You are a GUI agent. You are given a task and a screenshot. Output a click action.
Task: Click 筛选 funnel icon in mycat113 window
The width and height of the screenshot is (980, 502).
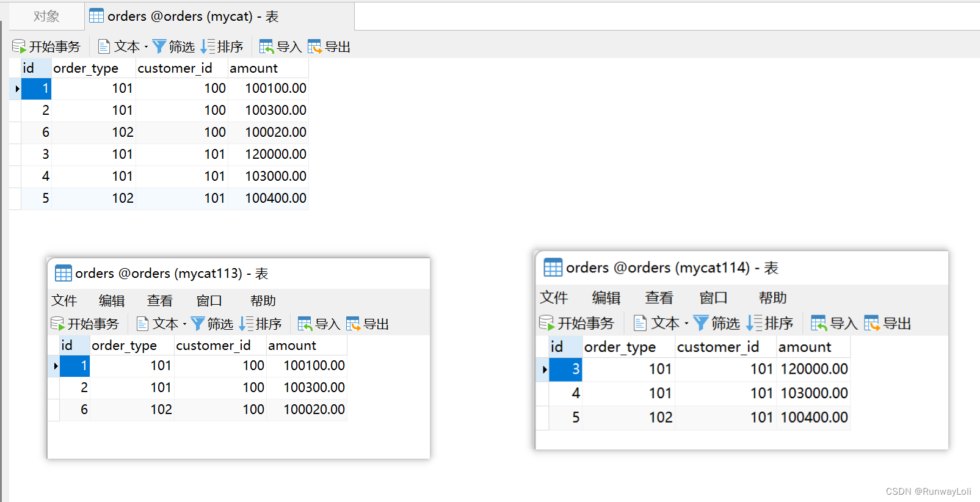coord(198,324)
